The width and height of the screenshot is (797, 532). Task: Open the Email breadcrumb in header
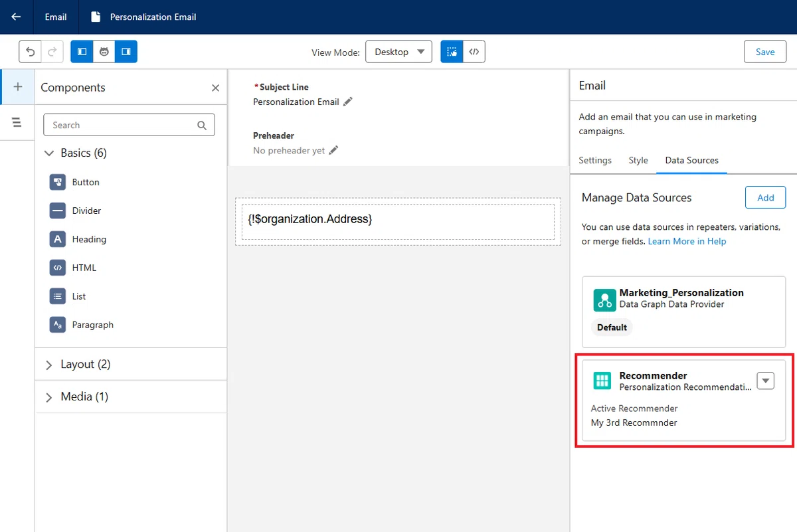(x=56, y=17)
